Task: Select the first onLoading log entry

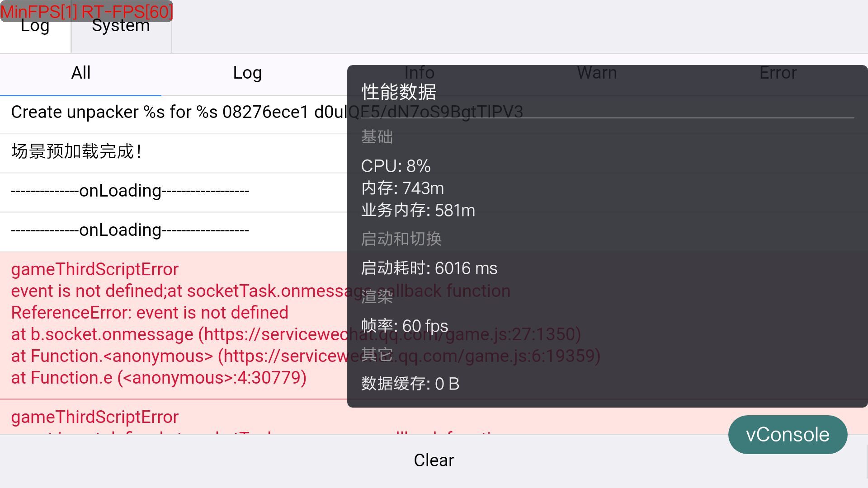Action: click(x=130, y=191)
